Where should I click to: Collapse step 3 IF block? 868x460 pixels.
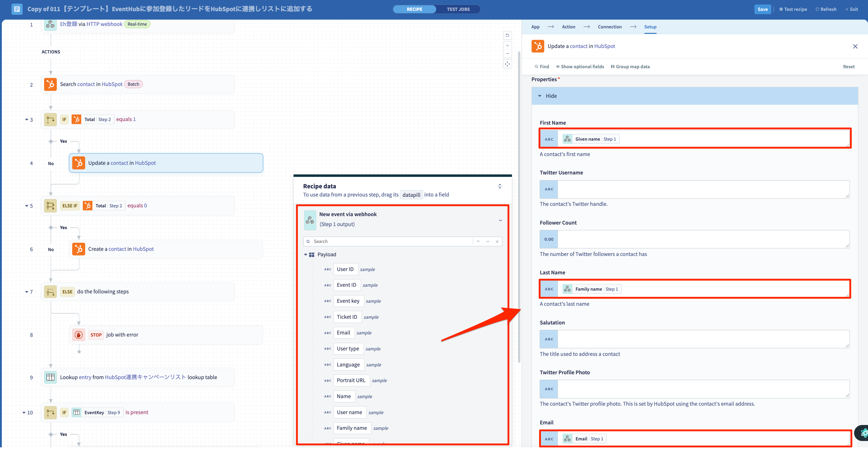pyautogui.click(x=27, y=120)
